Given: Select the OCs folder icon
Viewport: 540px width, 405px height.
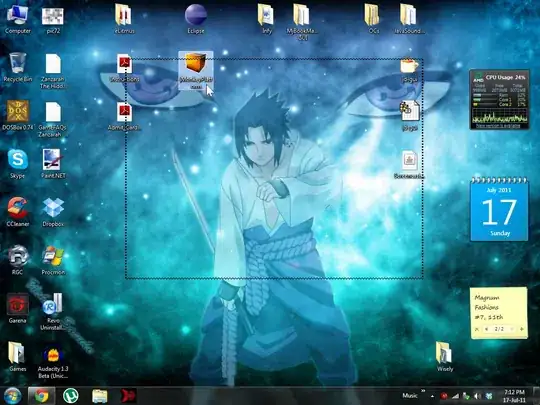Looking at the screenshot, I should pyautogui.click(x=373, y=19).
